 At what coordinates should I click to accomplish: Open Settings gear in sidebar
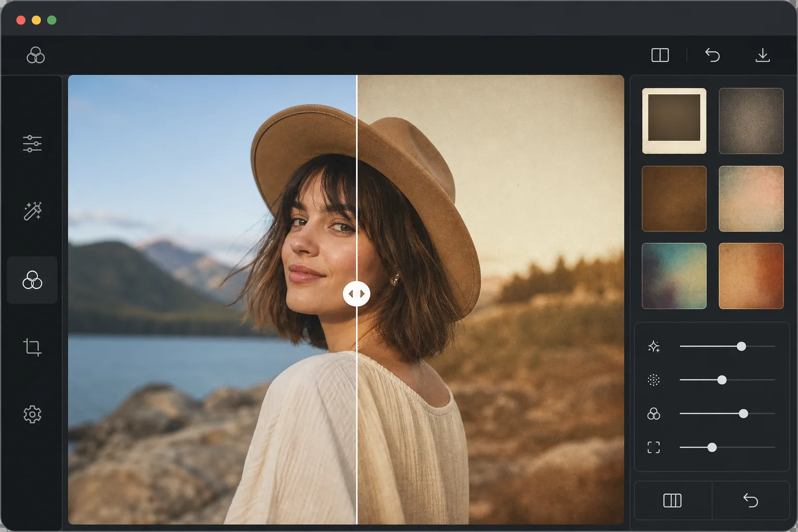tap(32, 415)
